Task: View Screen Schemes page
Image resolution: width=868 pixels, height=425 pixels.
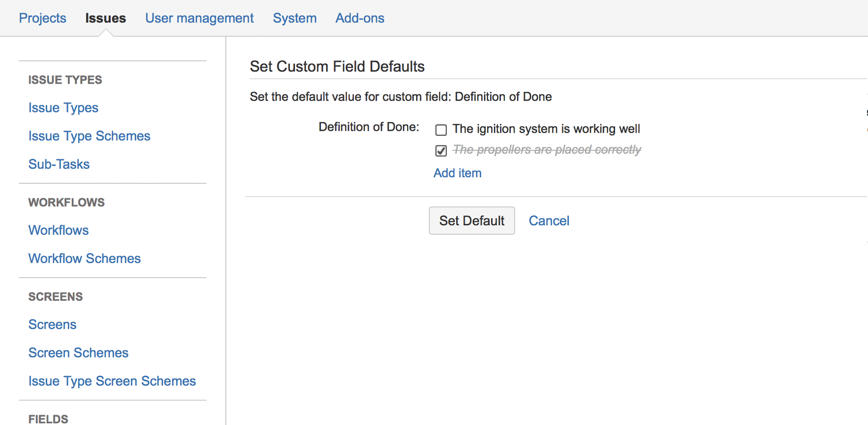Action: pos(78,353)
